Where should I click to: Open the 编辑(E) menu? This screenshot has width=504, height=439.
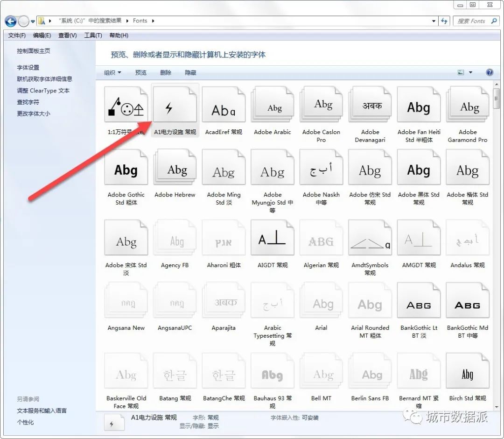click(42, 35)
